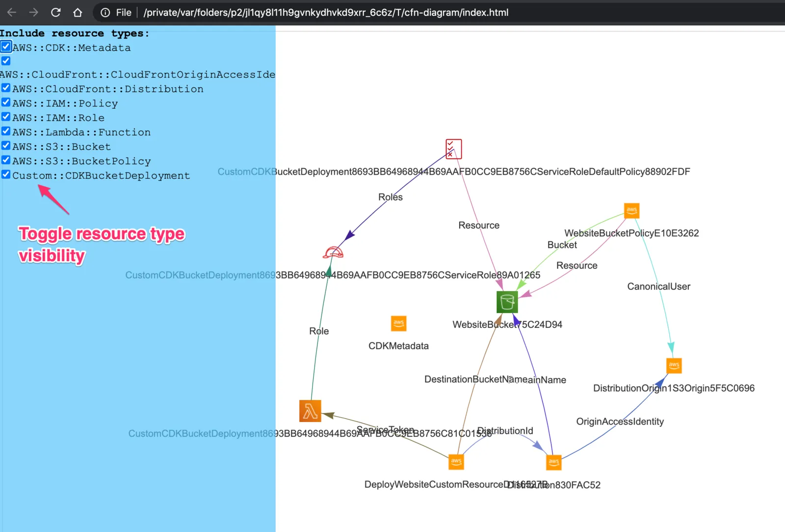Viewport: 785px width, 532px height.
Task: Select the IAM policy checklist node icon
Action: coord(453,149)
